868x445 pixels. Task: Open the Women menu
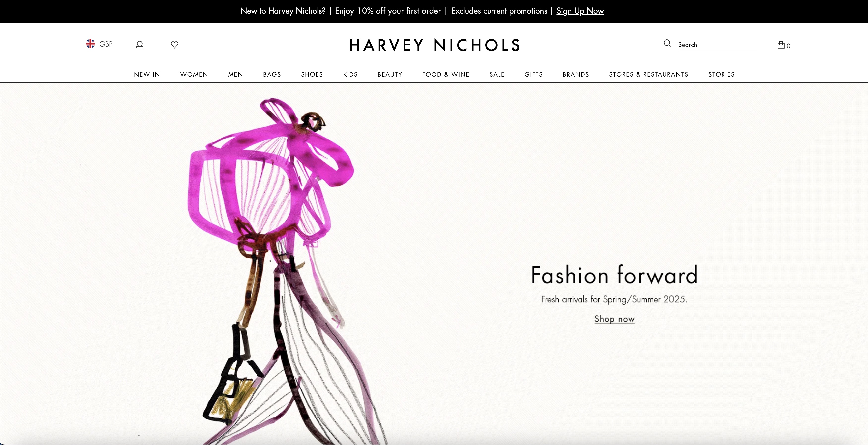point(194,74)
